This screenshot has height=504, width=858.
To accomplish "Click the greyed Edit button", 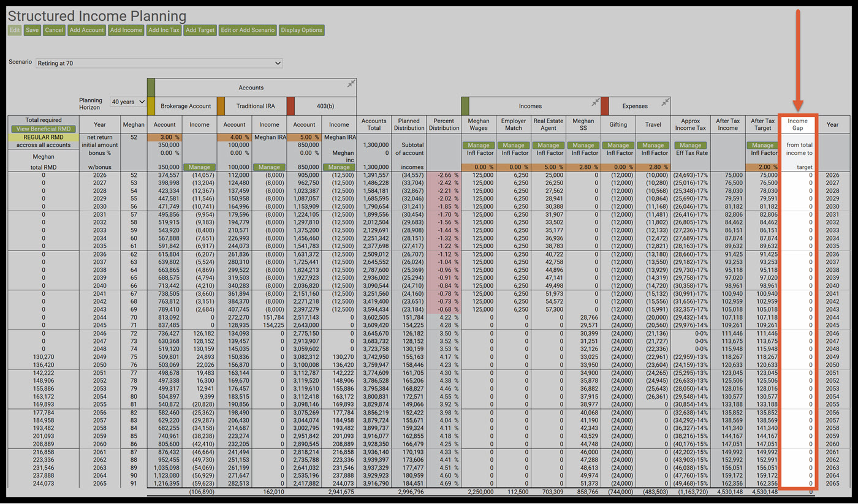I will 15,30.
